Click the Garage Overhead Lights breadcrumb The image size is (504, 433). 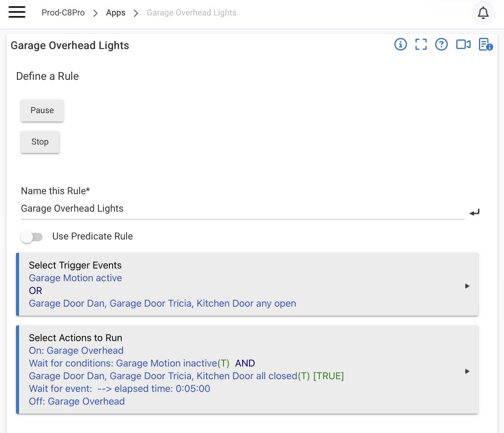point(191,13)
